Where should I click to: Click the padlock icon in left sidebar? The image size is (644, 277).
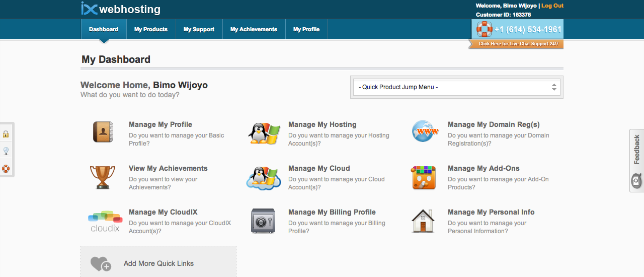point(6,134)
